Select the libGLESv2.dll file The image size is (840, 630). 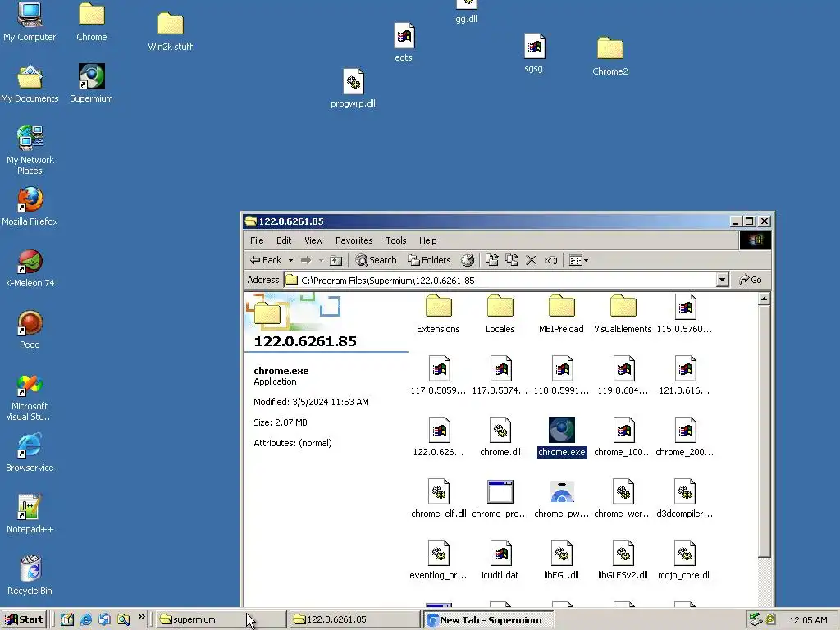click(x=623, y=560)
